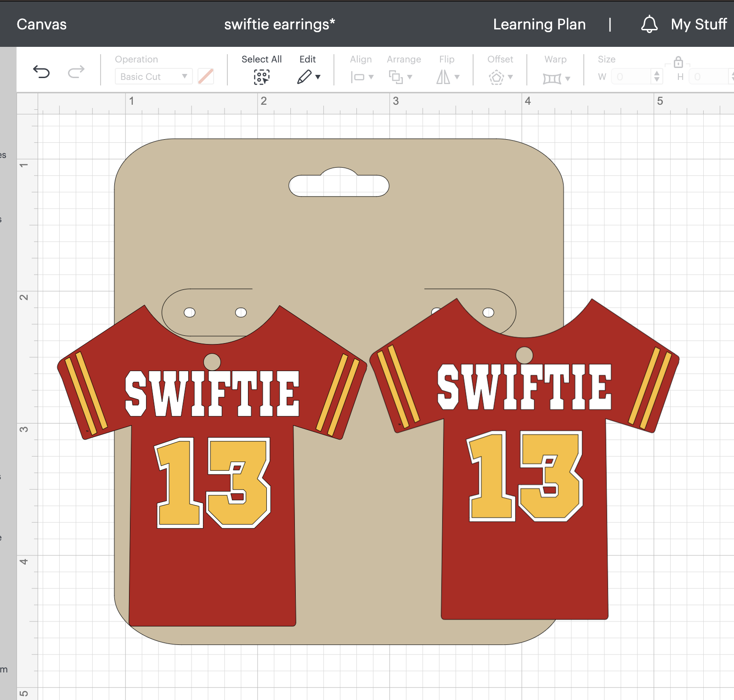Select the right jersey number 13
734x700 pixels.
[525, 476]
